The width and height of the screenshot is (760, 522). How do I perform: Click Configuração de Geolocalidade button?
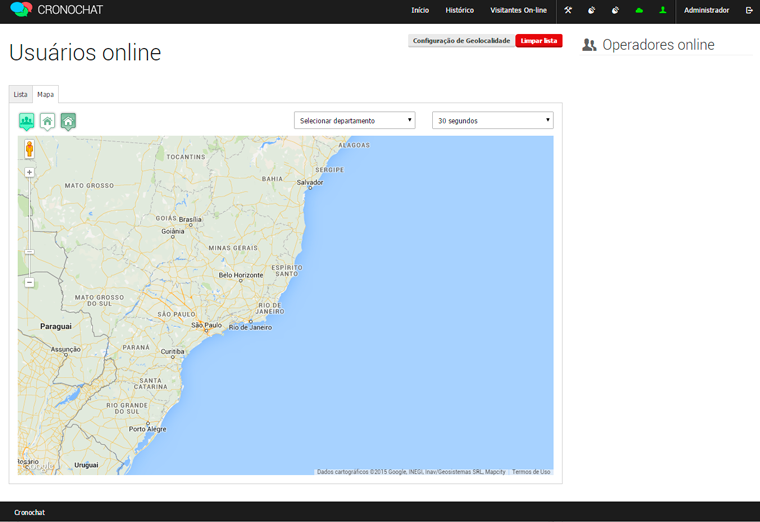(461, 41)
